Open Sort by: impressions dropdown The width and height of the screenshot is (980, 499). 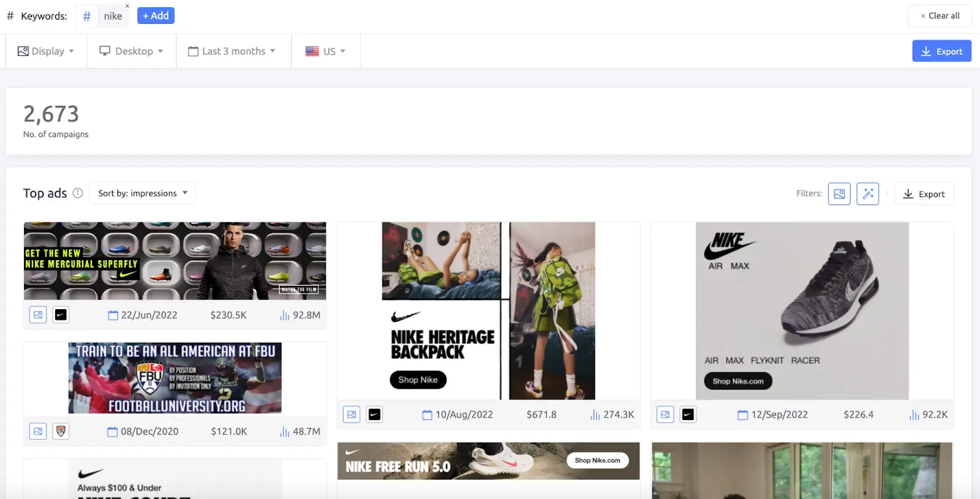[x=143, y=193]
